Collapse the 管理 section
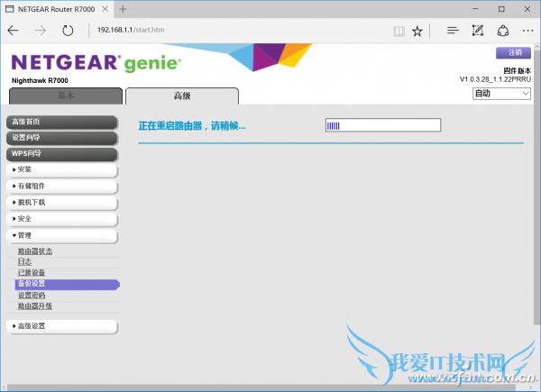Screen dimensions: 541x392 [x=62, y=236]
